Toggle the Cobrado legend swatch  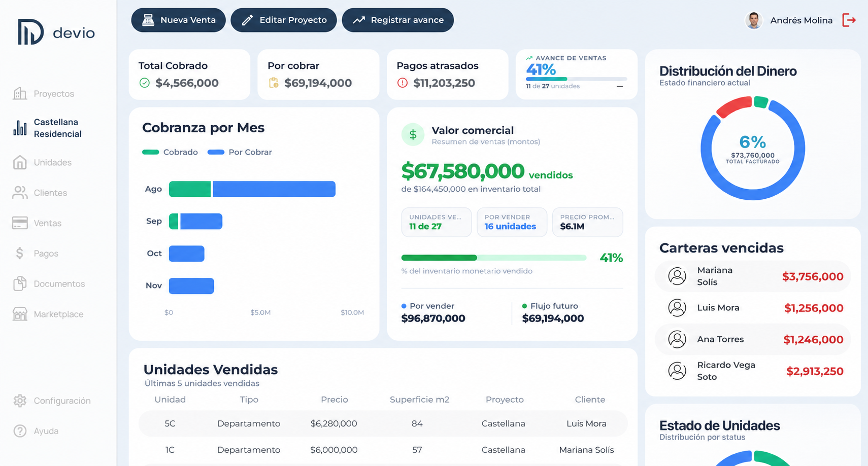151,152
